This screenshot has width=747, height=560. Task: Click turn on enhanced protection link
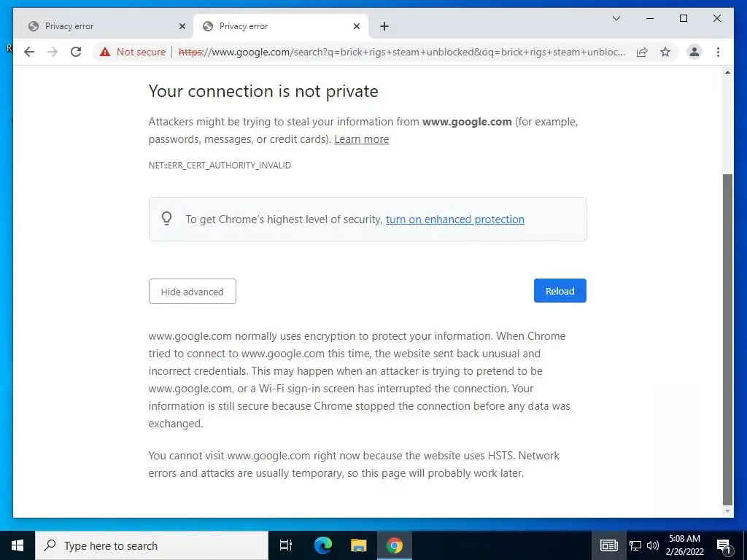tap(454, 219)
